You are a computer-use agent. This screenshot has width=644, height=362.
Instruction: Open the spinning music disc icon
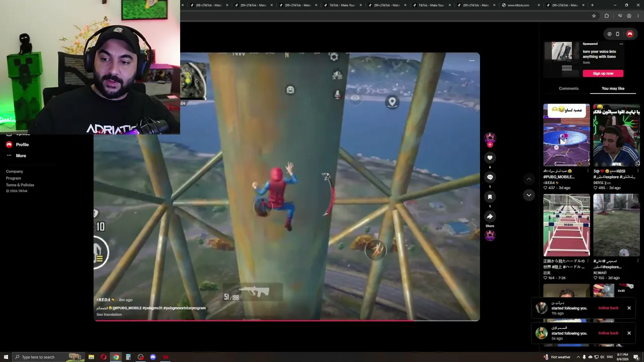coord(490,235)
